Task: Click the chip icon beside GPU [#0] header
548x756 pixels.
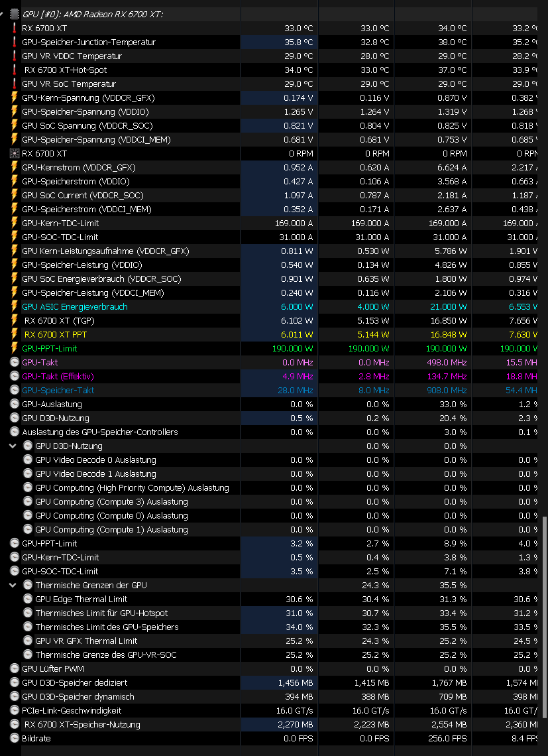Action: click(15, 14)
